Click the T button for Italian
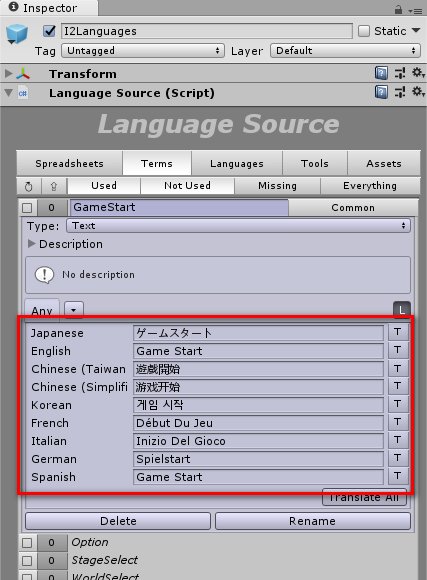This screenshot has height=580, width=427. point(398,439)
